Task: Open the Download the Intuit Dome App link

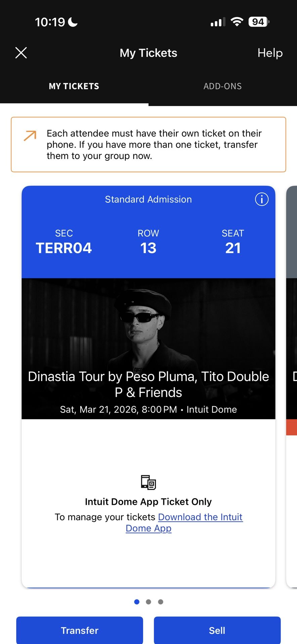Action: tap(200, 517)
